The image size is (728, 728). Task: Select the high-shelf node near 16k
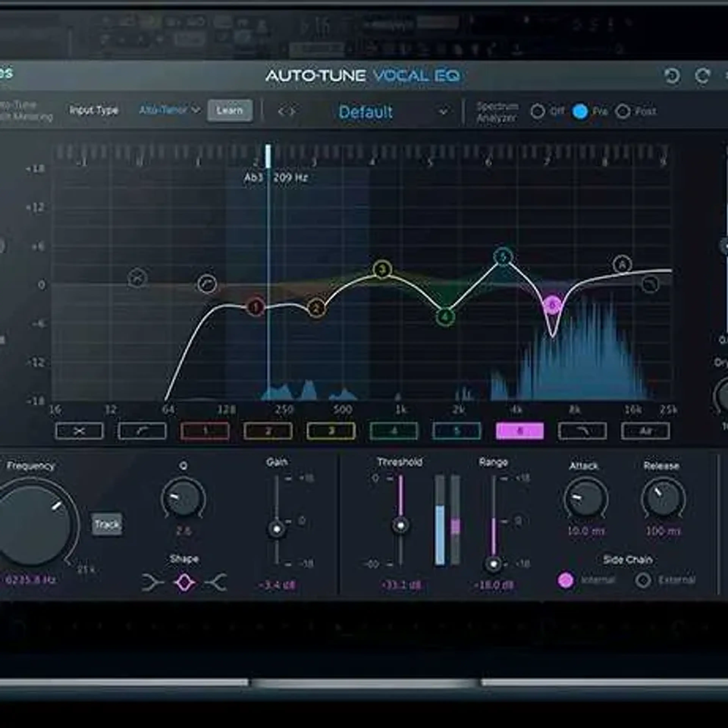[650, 284]
